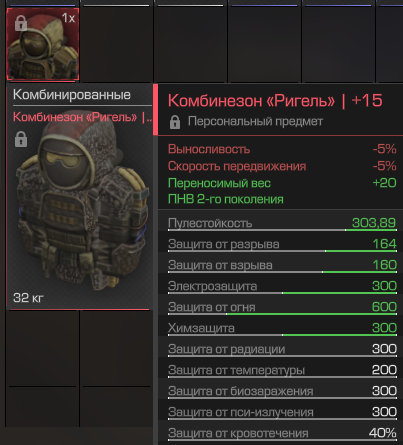Click the 32 кг weight label
This screenshot has width=403, height=445.
pyautogui.click(x=28, y=298)
